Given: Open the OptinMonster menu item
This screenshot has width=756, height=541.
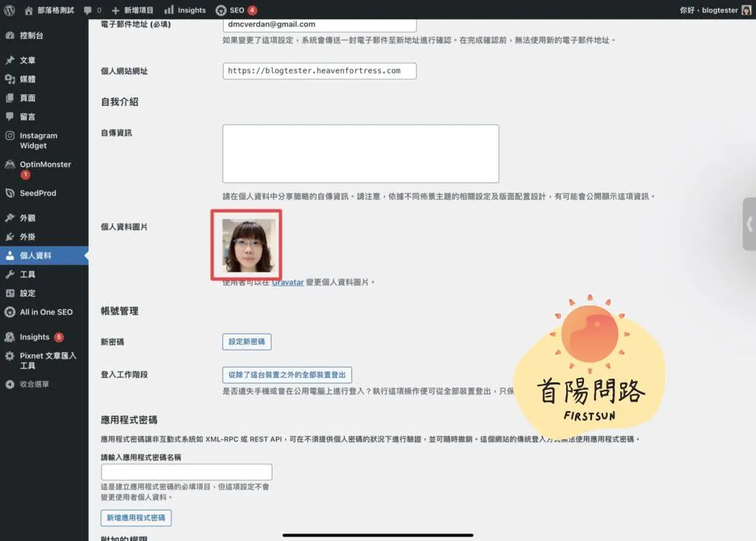Looking at the screenshot, I should (45, 165).
